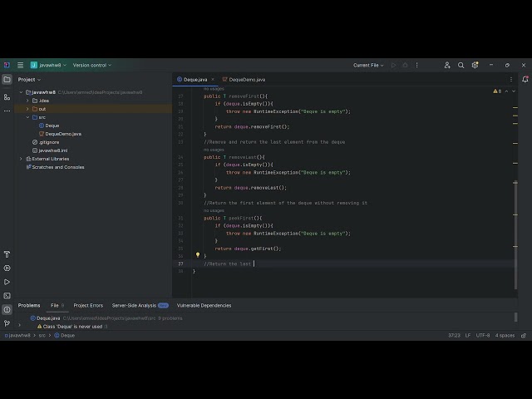Open IDE settings gear
This screenshot has height=399, width=532.
pyautogui.click(x=475, y=65)
